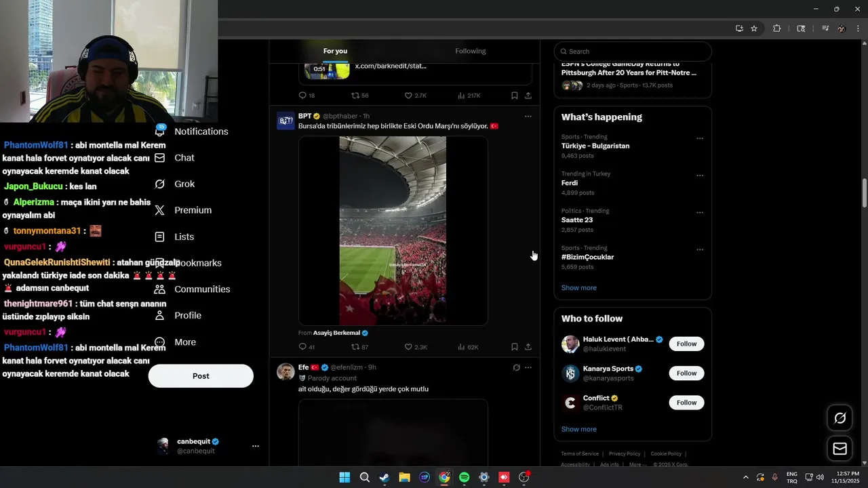Click the Windows Start button
The image size is (868, 488).
pyautogui.click(x=344, y=477)
